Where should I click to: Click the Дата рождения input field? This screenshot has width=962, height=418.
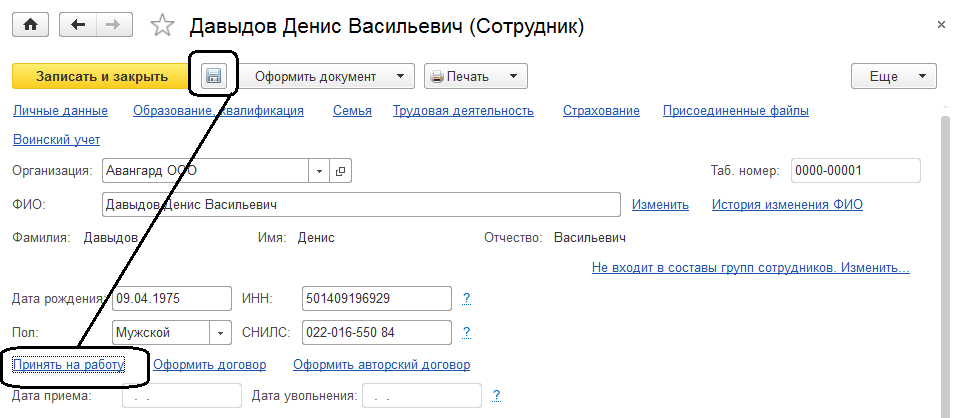click(172, 298)
